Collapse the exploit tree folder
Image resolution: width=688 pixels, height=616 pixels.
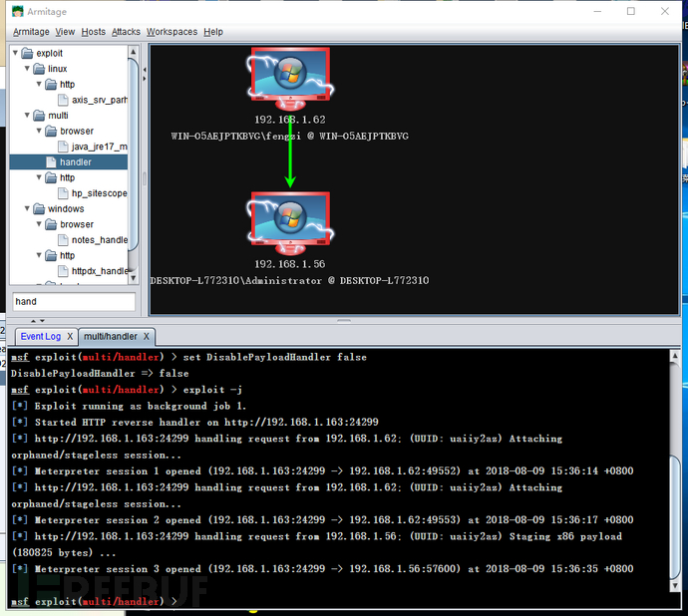15,53
